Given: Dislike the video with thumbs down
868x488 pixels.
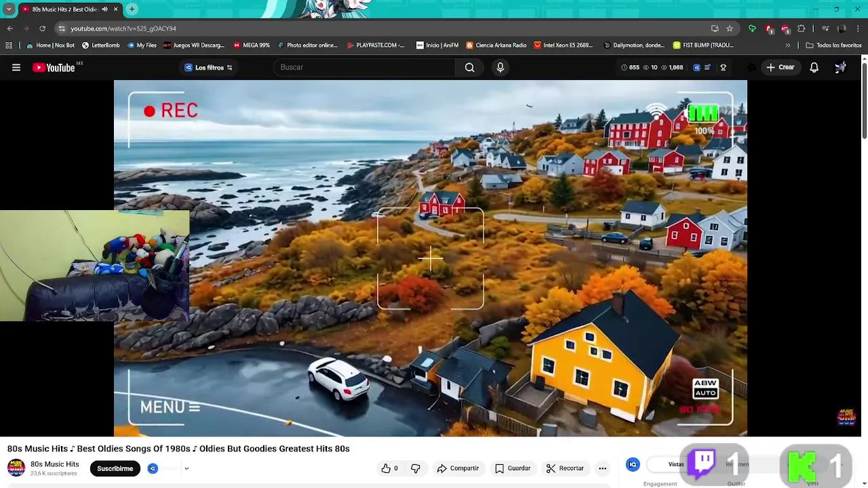Looking at the screenshot, I should coord(416,468).
